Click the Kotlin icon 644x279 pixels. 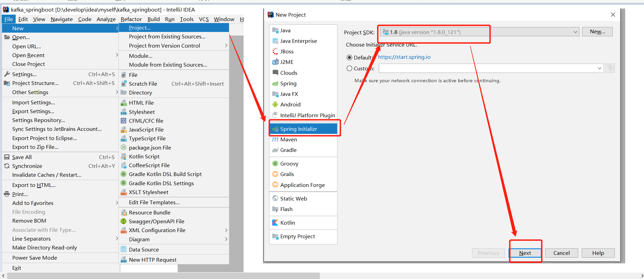(x=275, y=223)
